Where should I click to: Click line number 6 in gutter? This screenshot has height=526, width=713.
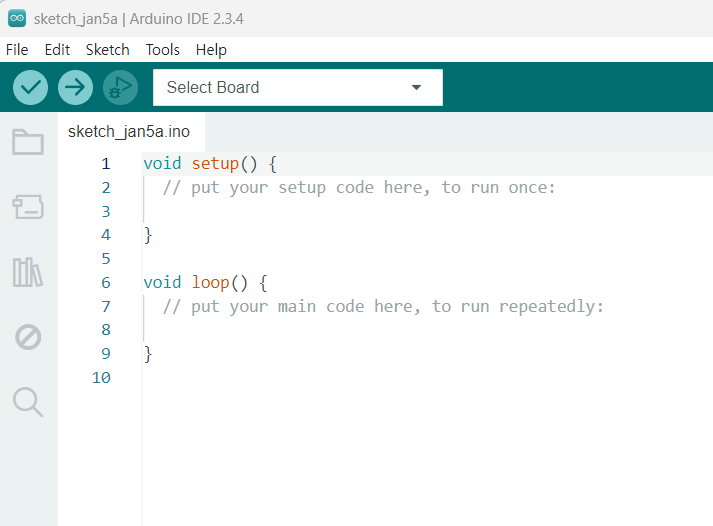[x=106, y=283]
